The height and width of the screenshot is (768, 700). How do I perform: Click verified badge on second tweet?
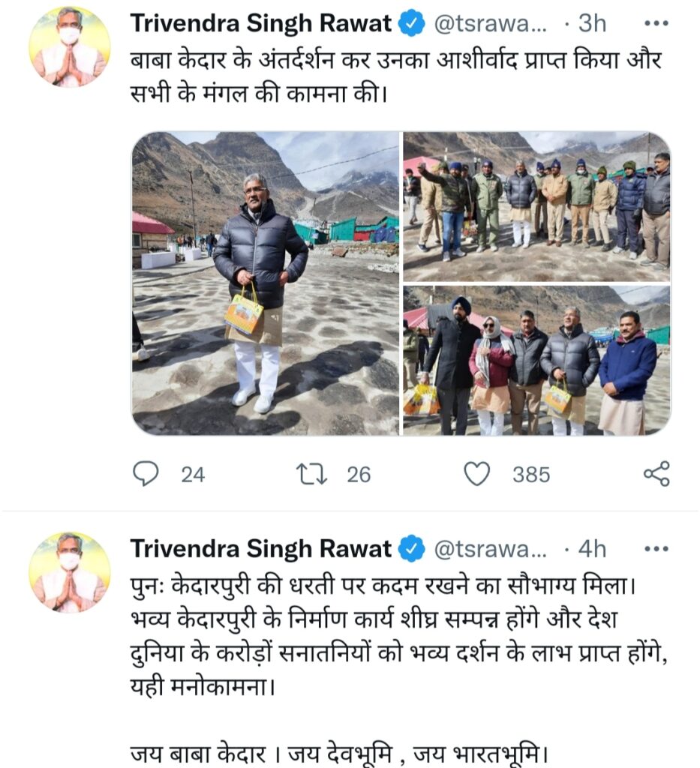point(411,549)
